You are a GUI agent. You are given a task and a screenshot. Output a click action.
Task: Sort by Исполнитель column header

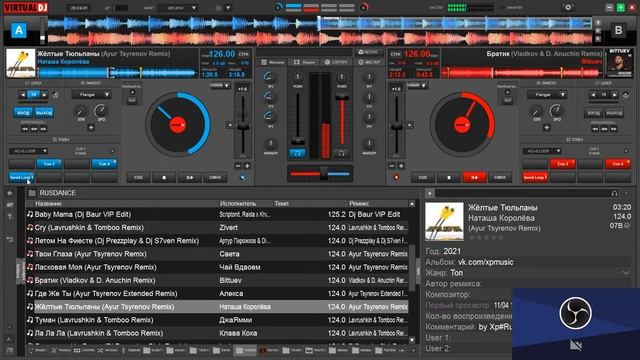click(x=238, y=203)
